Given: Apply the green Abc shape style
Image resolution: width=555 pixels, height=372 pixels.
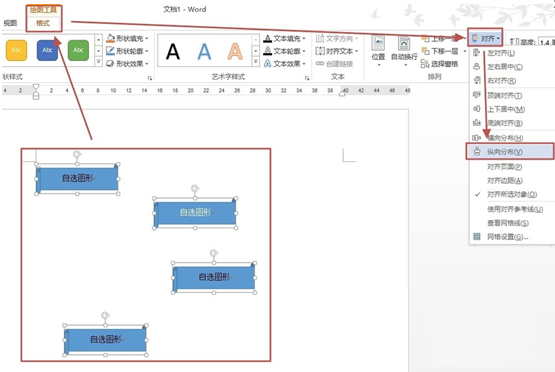Looking at the screenshot, I should coord(78,50).
